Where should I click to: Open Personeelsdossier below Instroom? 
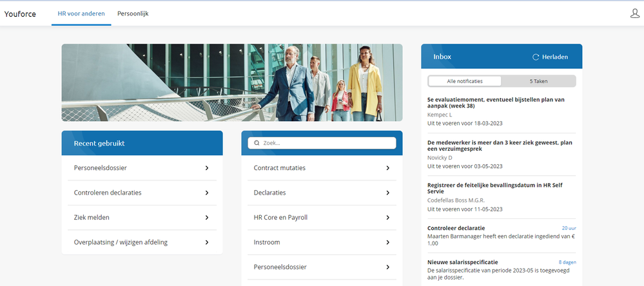[x=322, y=267]
